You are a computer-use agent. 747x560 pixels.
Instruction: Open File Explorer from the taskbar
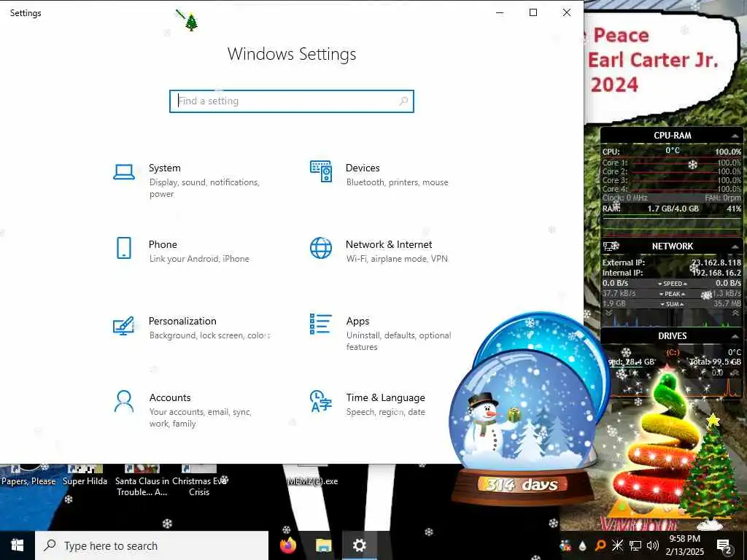[x=323, y=545]
